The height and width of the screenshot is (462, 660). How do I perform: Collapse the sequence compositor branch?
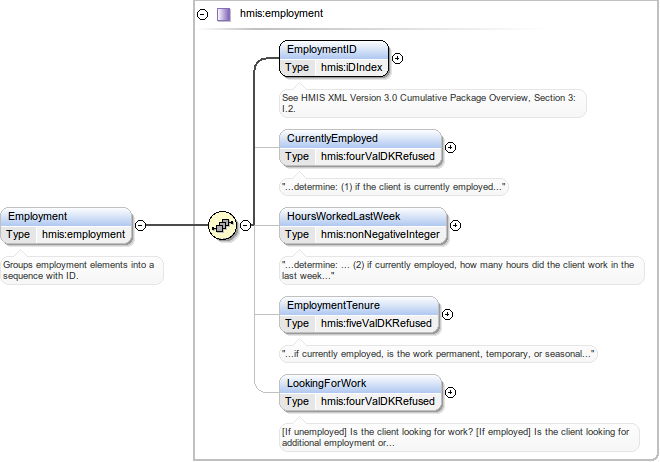[246, 225]
